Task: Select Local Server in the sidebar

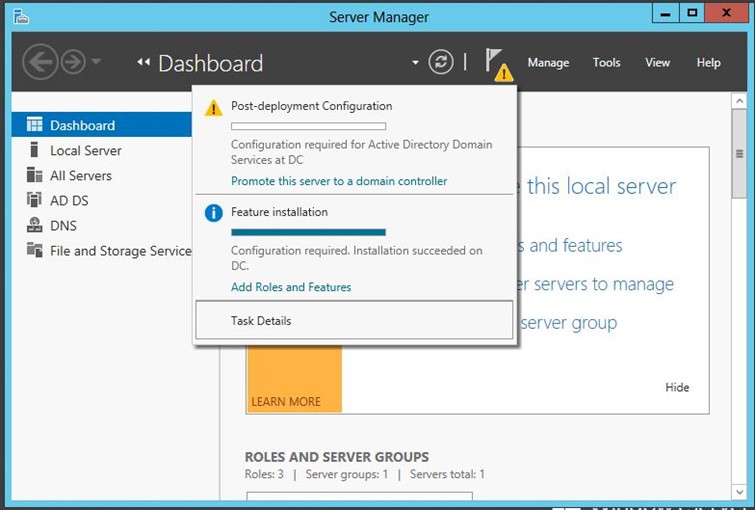Action: [x=102, y=150]
